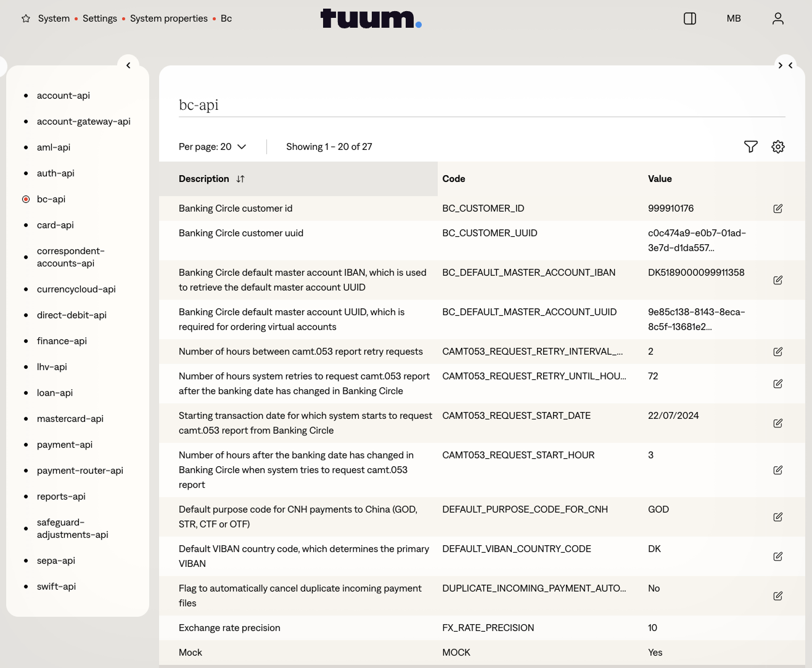Toggle the right panel expand arrows

click(x=785, y=65)
